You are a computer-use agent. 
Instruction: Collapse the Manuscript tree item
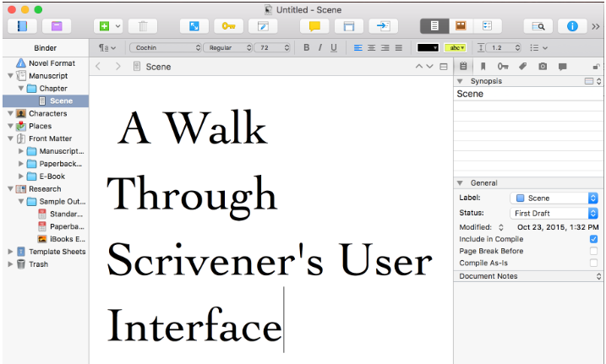(11, 76)
